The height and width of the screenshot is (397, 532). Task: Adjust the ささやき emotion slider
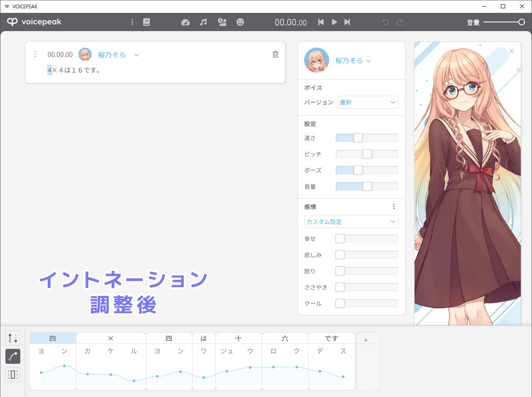[x=367, y=287]
